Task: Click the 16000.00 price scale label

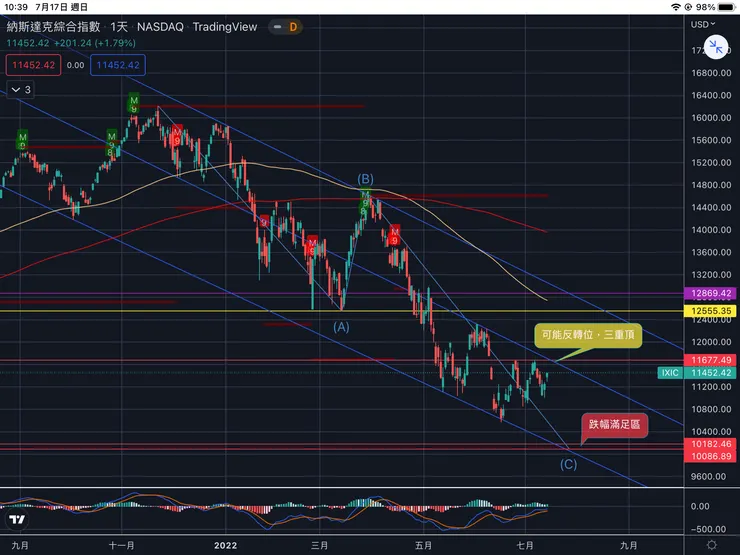Action: 711,118
